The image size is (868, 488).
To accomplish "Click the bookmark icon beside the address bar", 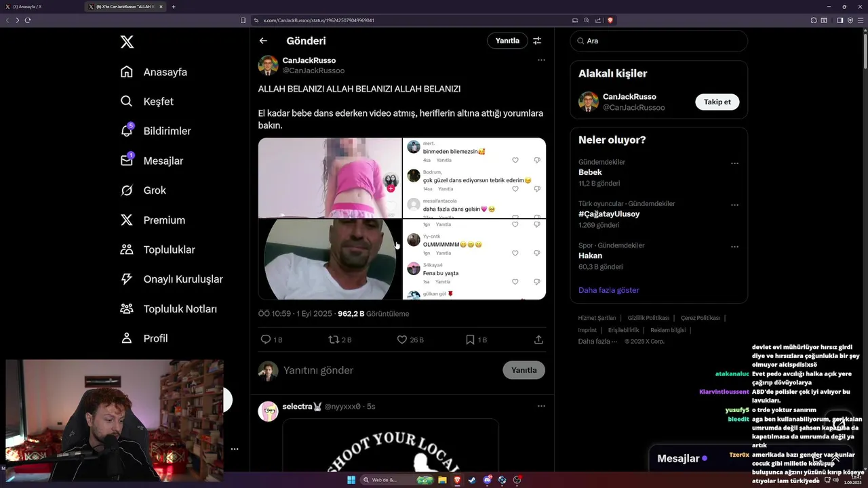I will click(243, 20).
